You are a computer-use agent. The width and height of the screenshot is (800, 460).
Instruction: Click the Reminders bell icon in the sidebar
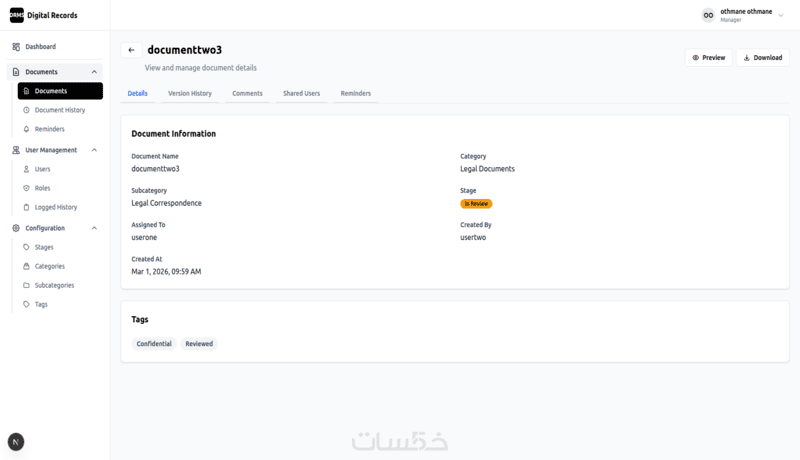tap(26, 129)
